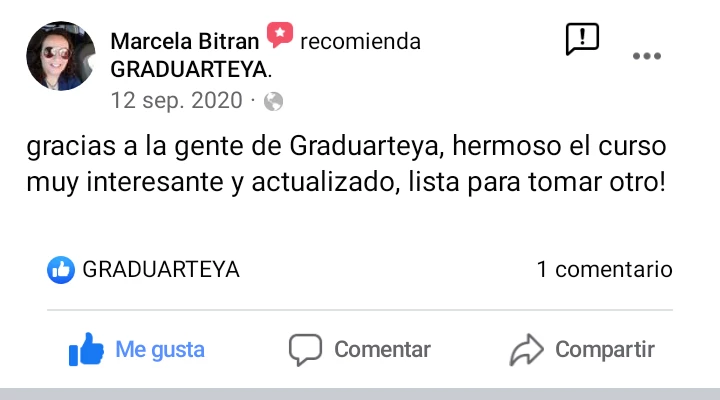Click the word recomienda in the header
Viewport: 720px width, 400px height.
tap(360, 41)
